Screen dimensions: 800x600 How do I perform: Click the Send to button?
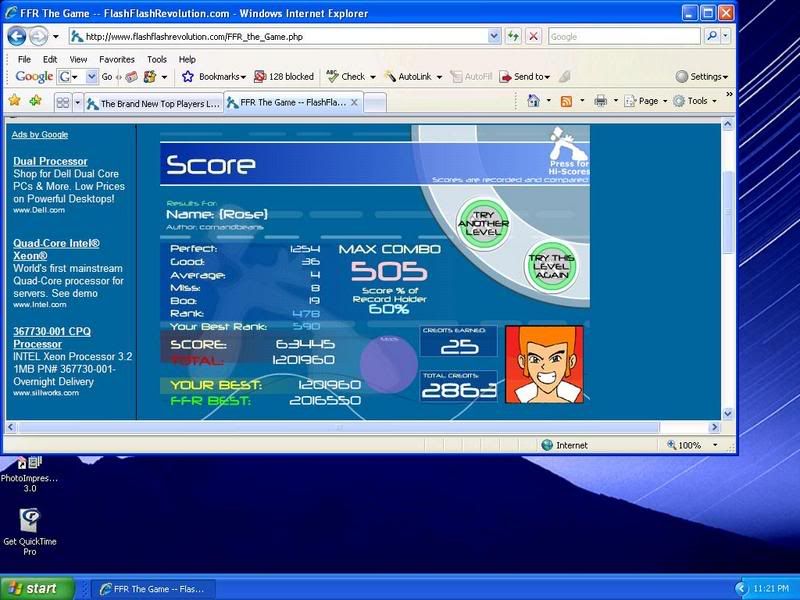pyautogui.click(x=524, y=77)
